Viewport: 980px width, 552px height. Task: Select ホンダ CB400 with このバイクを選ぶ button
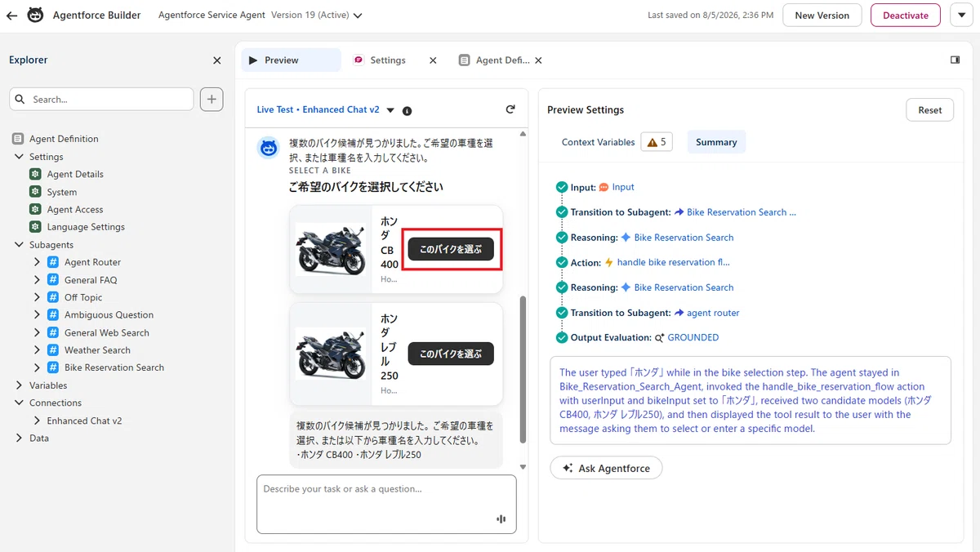pos(451,249)
